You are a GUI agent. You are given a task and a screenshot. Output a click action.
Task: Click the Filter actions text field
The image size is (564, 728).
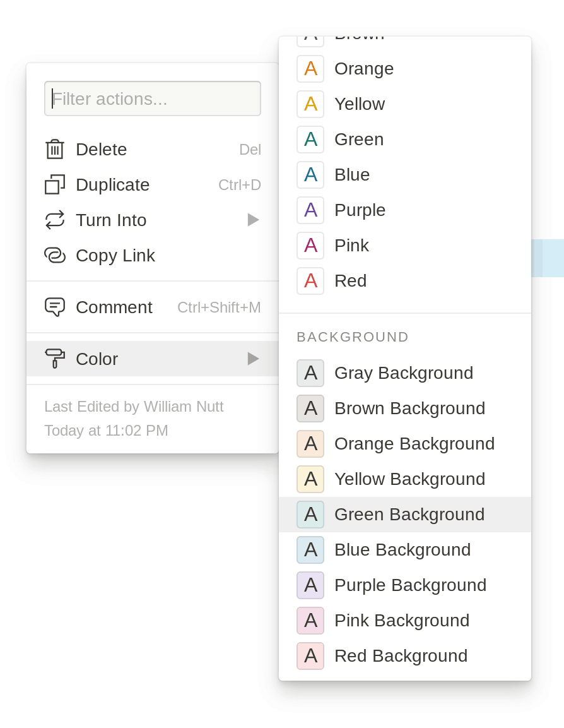(153, 98)
